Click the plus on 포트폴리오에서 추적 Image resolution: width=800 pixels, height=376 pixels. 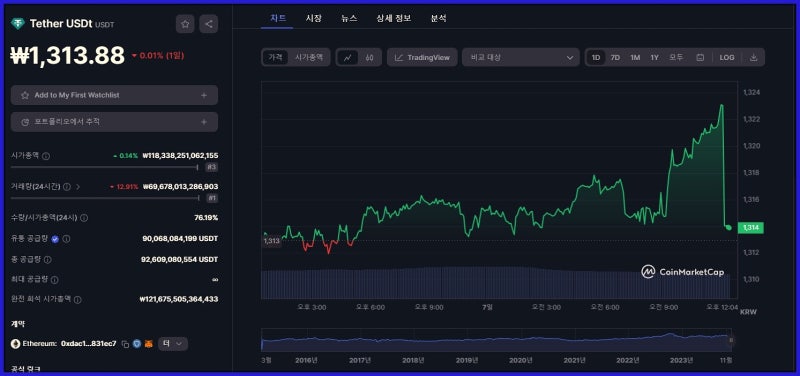(x=204, y=122)
